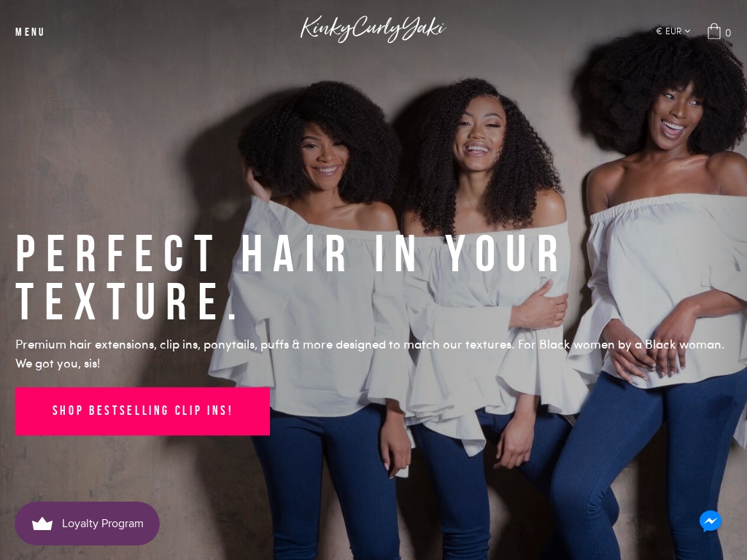
Task: Open the EUR currency selector
Action: coord(673,31)
